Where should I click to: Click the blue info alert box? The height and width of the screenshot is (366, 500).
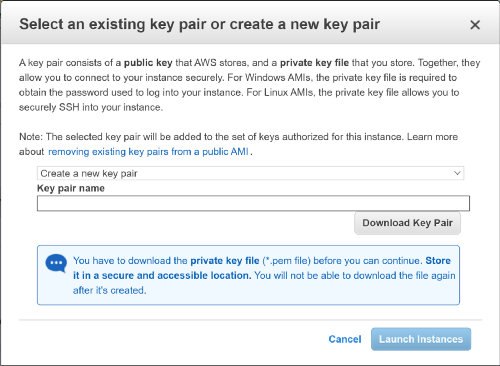coord(248,275)
